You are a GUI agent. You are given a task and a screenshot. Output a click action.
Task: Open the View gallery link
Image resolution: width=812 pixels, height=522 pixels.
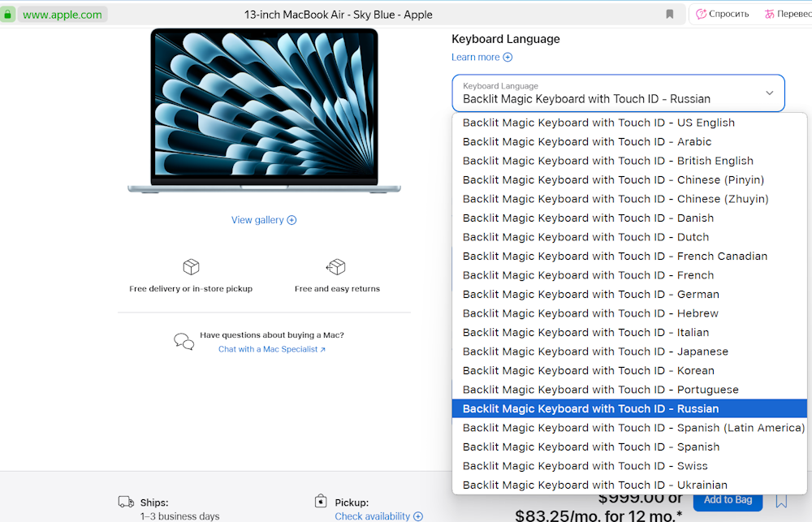[264, 220]
